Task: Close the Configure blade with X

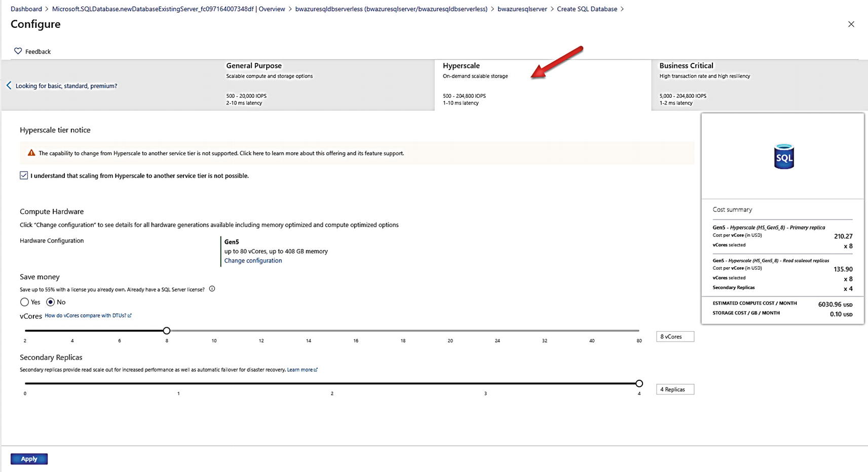Action: click(x=851, y=24)
